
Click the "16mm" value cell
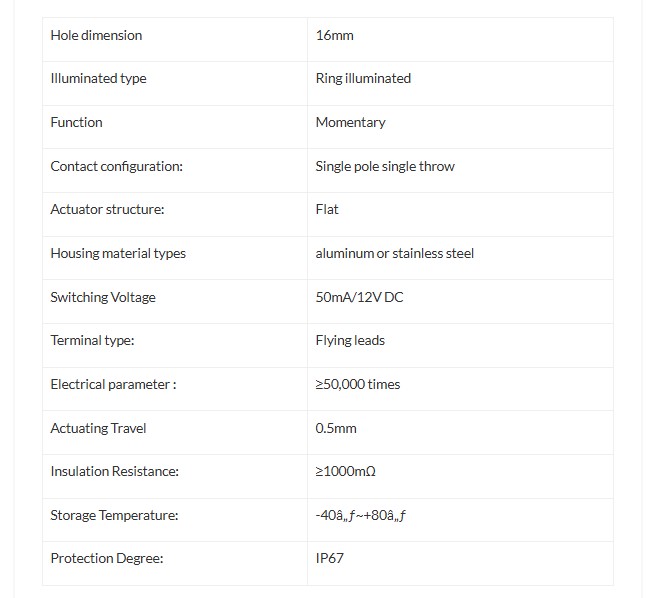[334, 35]
